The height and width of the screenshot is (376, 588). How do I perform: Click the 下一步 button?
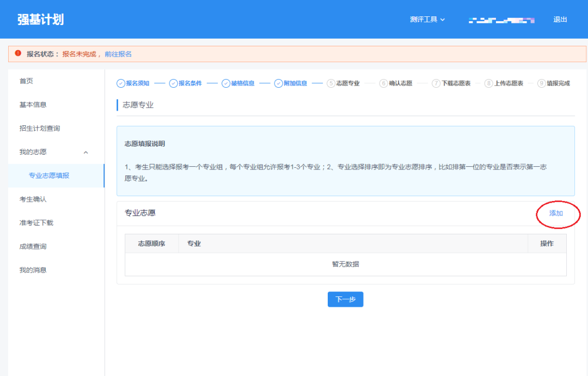click(345, 299)
